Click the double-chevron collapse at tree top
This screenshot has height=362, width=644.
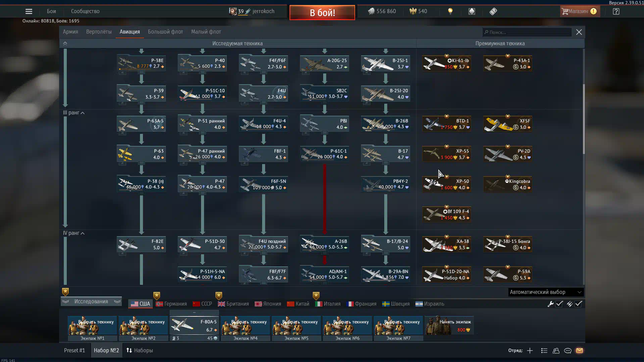click(65, 44)
